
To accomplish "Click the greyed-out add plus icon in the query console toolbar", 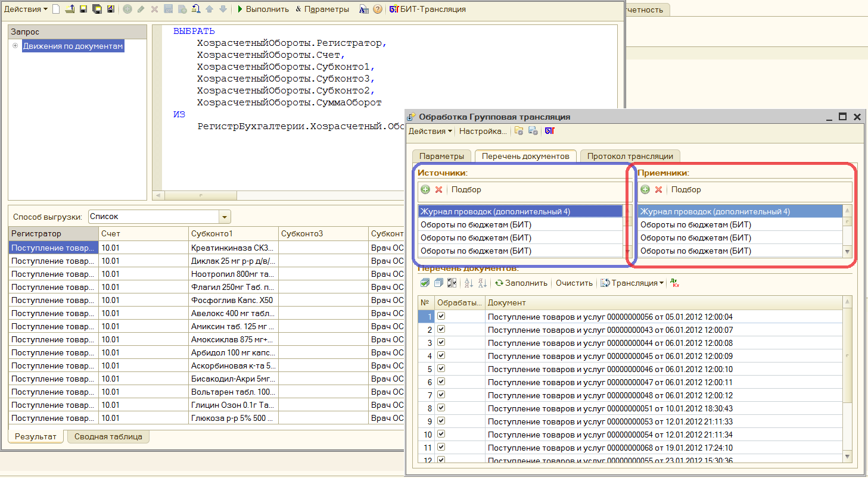I will (127, 9).
